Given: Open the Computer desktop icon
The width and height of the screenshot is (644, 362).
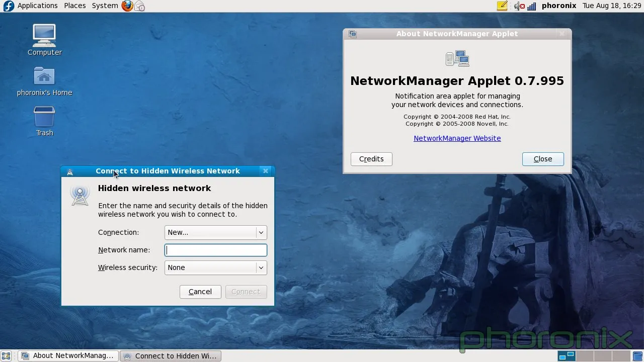Looking at the screenshot, I should click(x=44, y=40).
